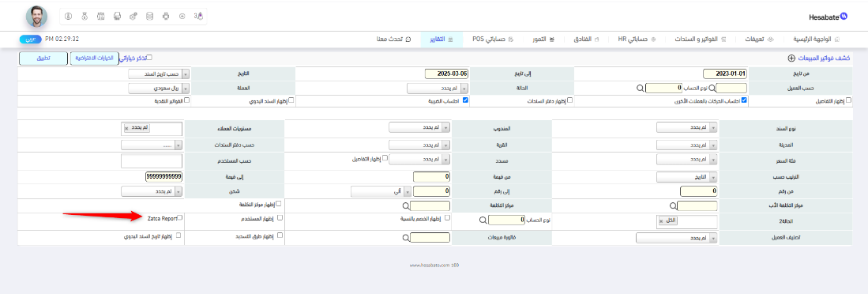Image resolution: width=868 pixels, height=294 pixels.
Task: Click search magnifier for مركز التكلفة field
Action: (407, 205)
